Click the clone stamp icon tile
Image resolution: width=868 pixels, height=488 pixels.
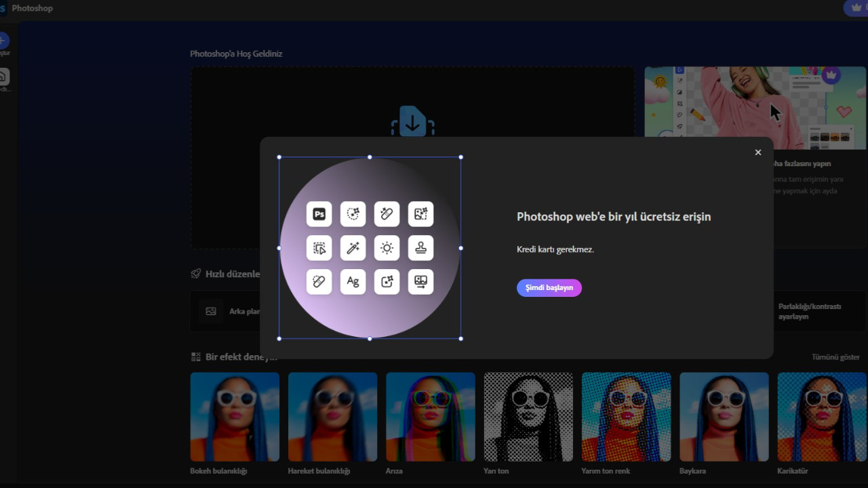(x=420, y=248)
